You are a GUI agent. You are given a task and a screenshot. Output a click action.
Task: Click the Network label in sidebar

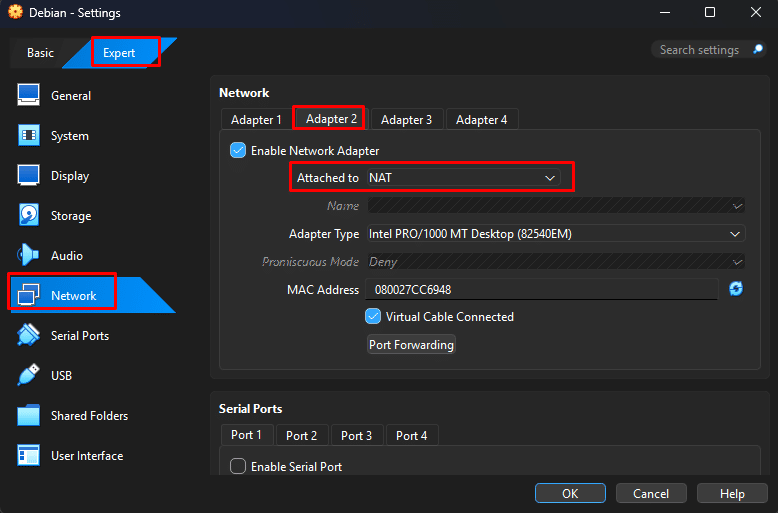(x=73, y=296)
